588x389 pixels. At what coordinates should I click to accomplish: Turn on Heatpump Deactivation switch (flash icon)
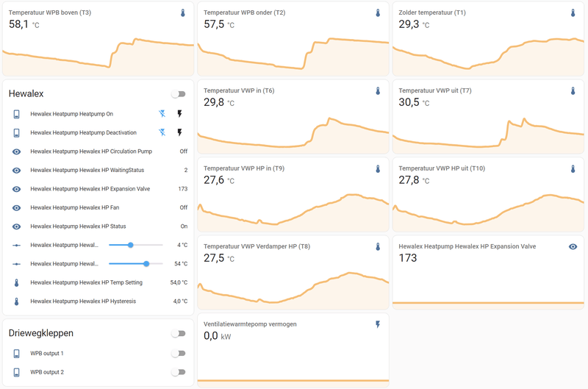click(179, 132)
